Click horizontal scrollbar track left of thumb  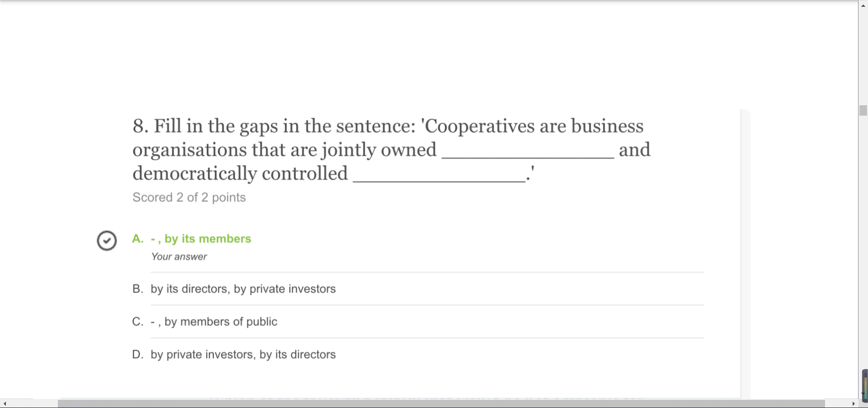click(x=32, y=403)
